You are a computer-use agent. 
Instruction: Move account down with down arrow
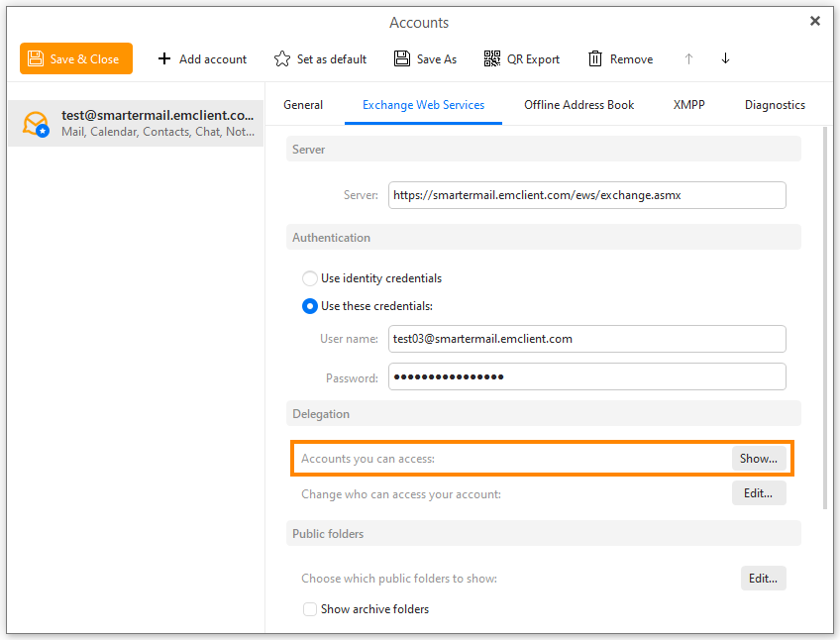click(x=725, y=58)
